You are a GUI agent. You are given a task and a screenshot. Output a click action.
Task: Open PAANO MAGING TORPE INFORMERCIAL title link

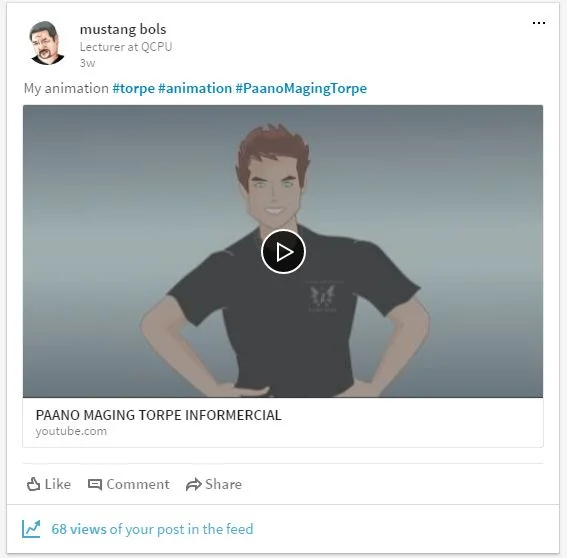158,415
